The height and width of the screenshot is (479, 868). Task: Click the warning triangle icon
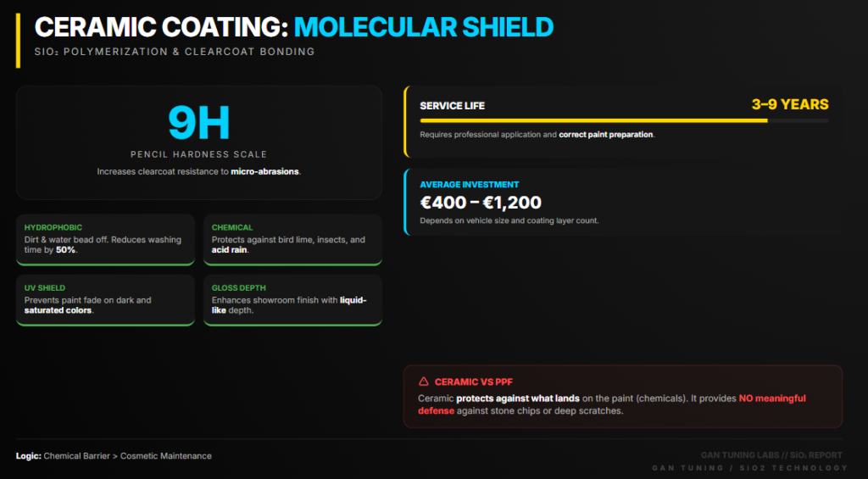click(x=424, y=382)
